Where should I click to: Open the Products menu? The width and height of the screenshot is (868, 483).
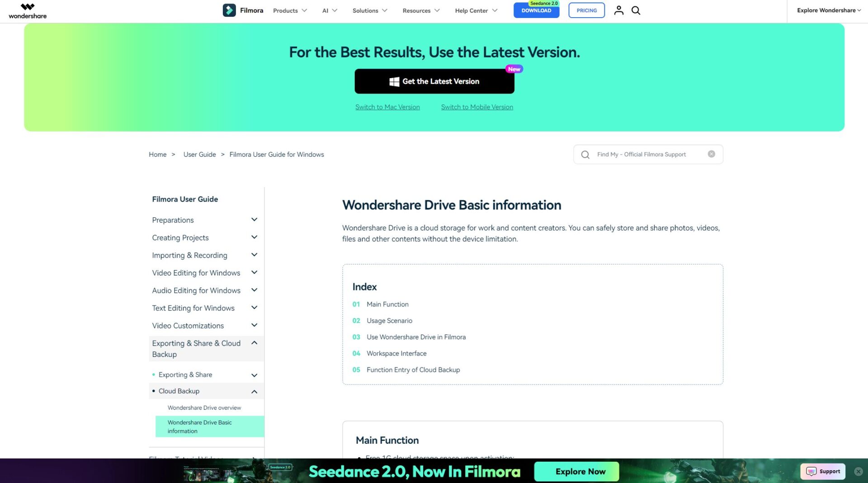290,10
